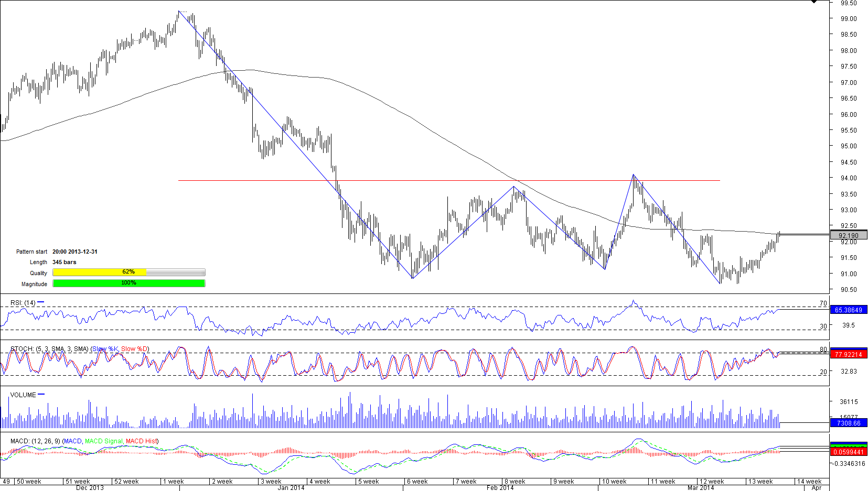Click the 'Mar 2014' month label
Screen dimensions: 868x491
click(x=701, y=488)
